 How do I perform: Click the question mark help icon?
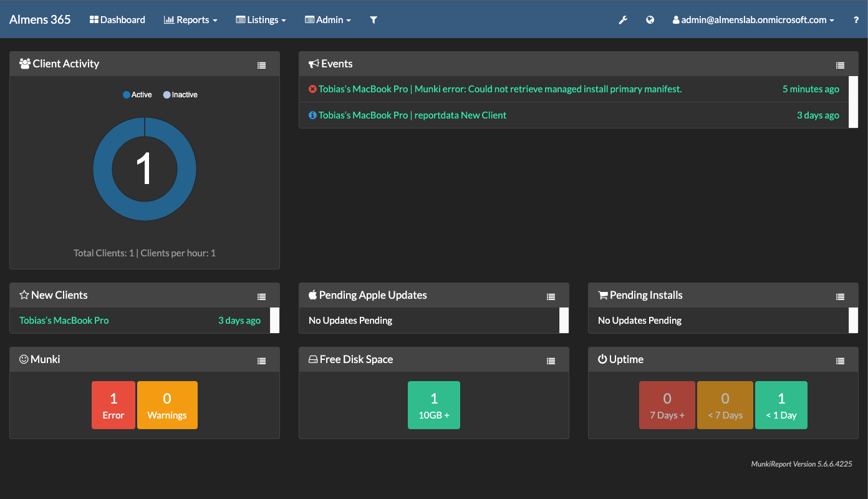[x=856, y=20]
